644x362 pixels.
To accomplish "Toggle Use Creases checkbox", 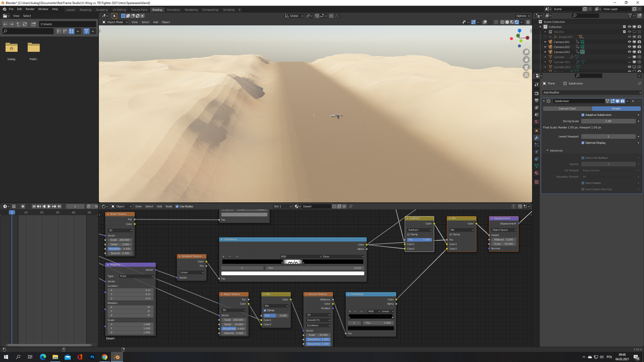I will click(x=583, y=183).
